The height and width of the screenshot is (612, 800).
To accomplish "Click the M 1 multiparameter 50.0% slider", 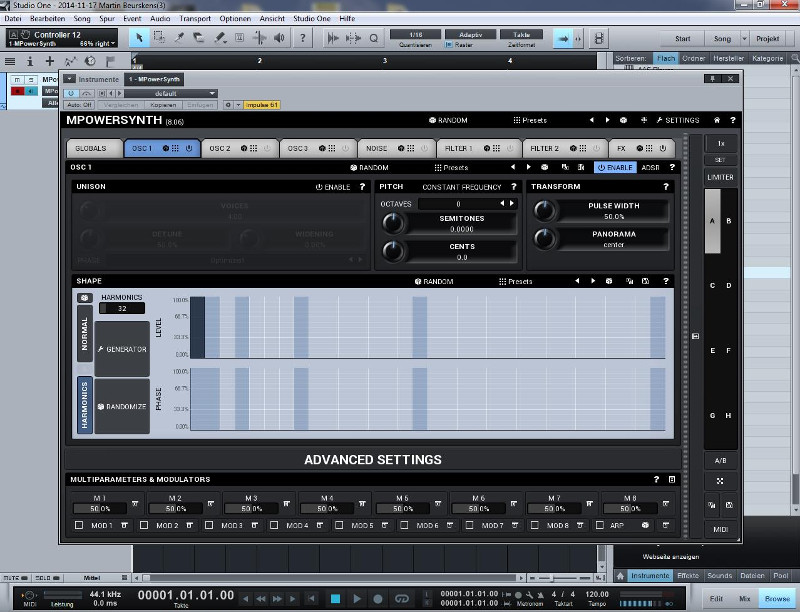I will [99, 508].
